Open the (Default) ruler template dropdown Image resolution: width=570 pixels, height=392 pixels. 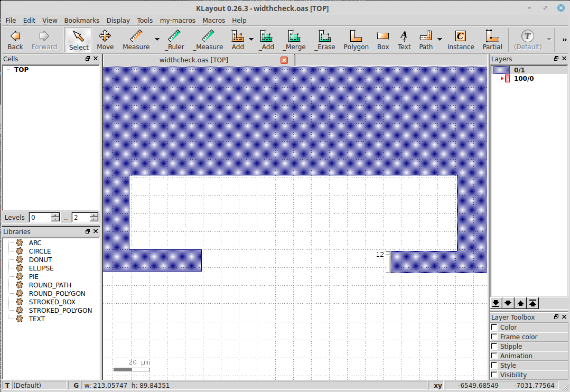[548, 40]
